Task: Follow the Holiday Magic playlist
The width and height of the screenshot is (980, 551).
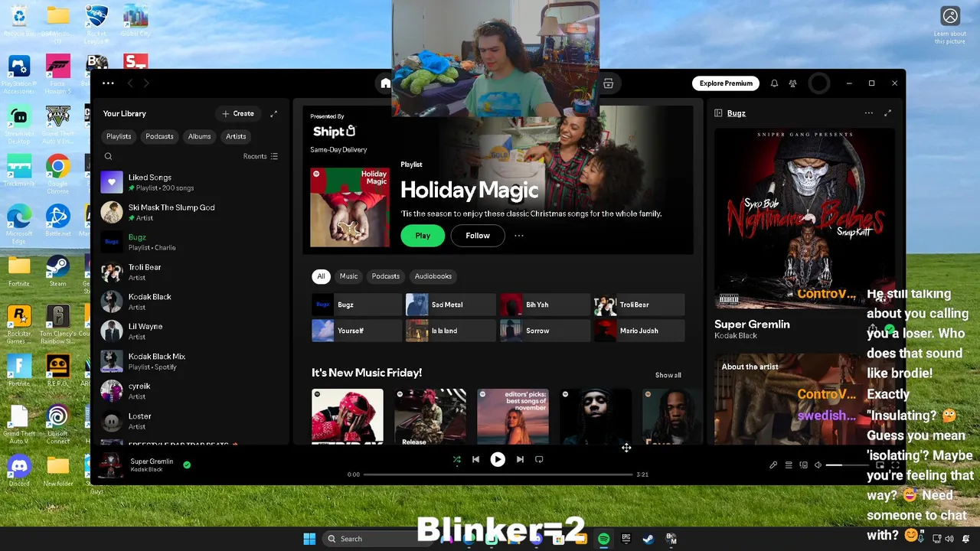Action: 478,236
